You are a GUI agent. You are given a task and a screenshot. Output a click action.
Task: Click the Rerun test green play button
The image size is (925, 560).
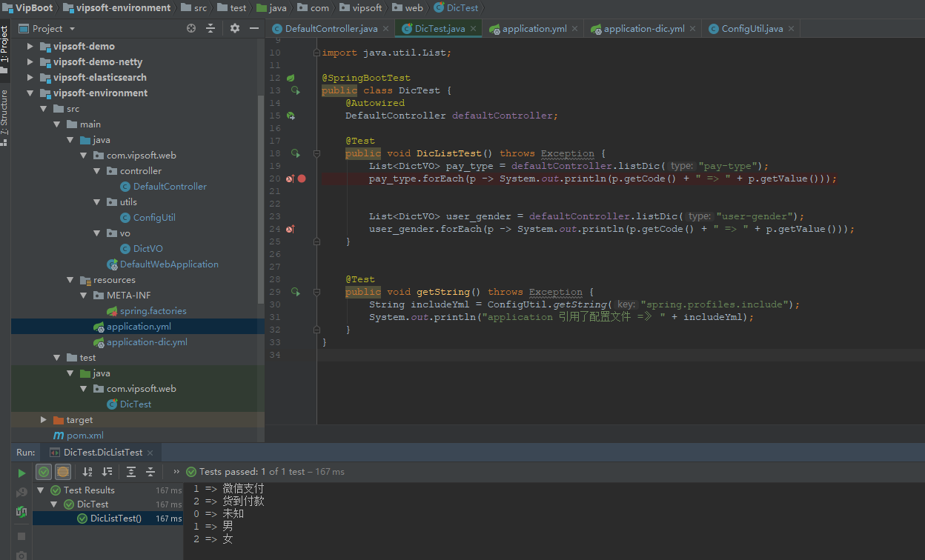(21, 472)
